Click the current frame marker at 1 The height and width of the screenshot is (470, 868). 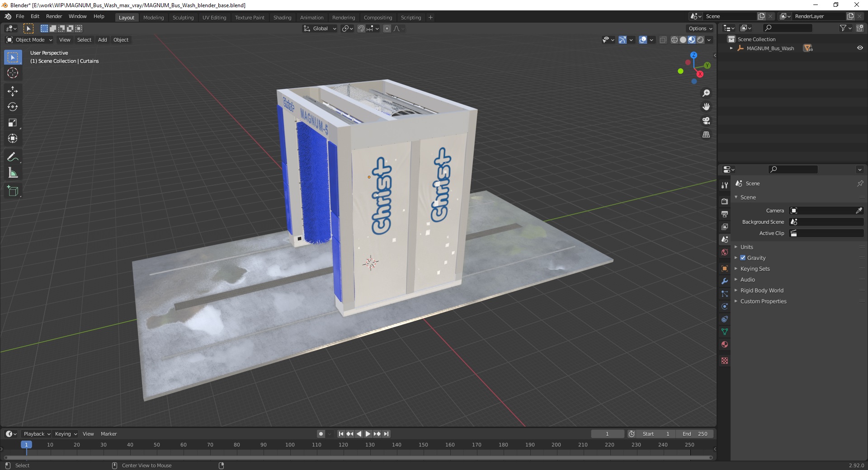(26, 445)
